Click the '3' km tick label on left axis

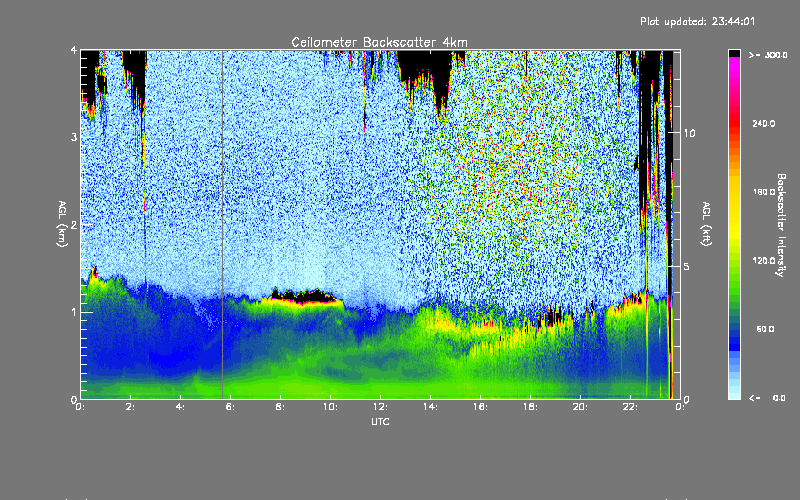coord(74,138)
